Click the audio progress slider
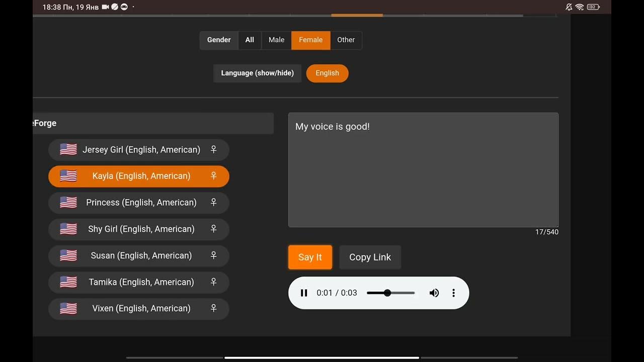644x362 pixels. pyautogui.click(x=390, y=293)
